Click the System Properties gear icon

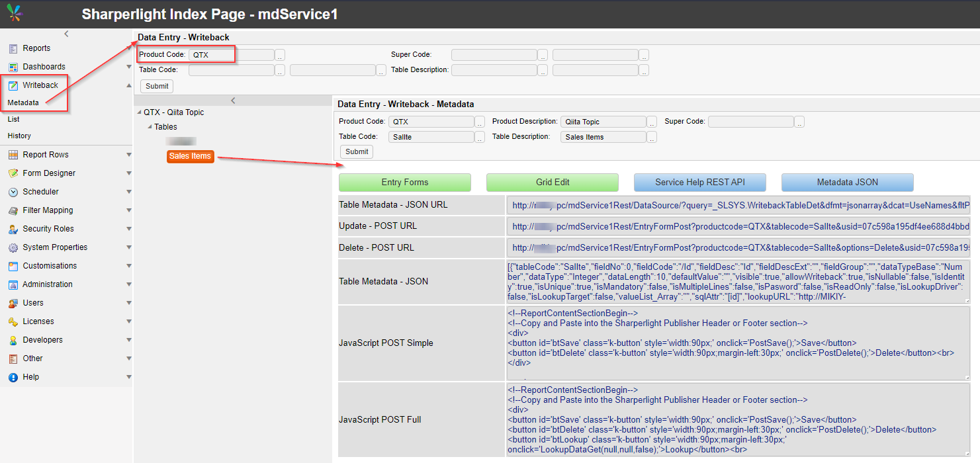pos(13,247)
